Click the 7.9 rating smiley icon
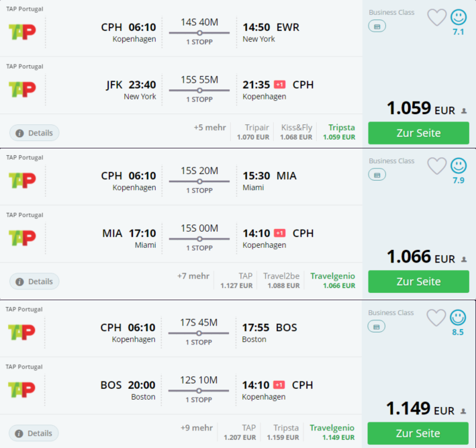The image size is (476, 448). [x=459, y=165]
